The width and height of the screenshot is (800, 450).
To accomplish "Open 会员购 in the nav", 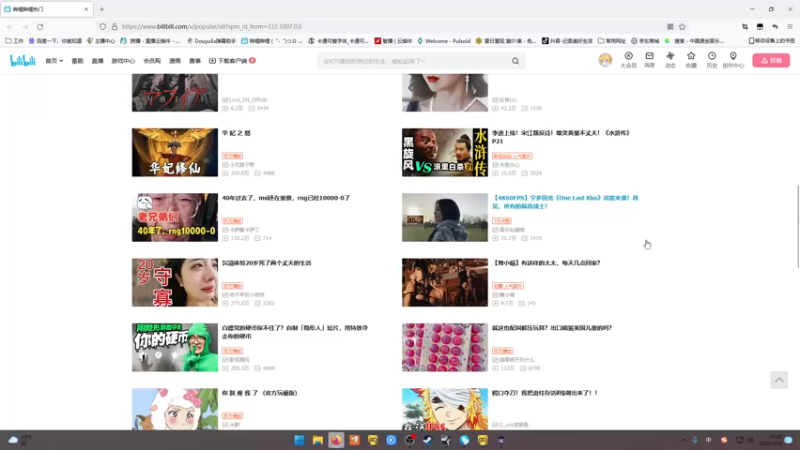I will (x=152, y=61).
